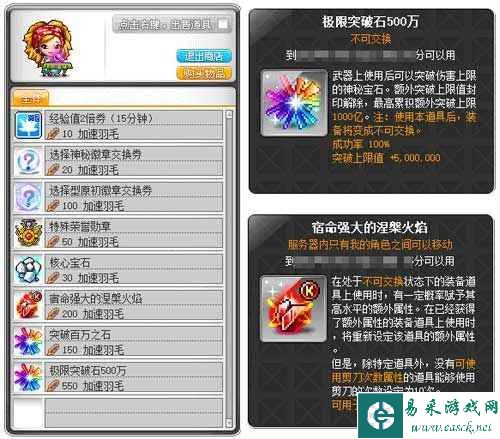Select the primal emblem voucher icon
This screenshot has width=500, height=439.
[x=28, y=197]
